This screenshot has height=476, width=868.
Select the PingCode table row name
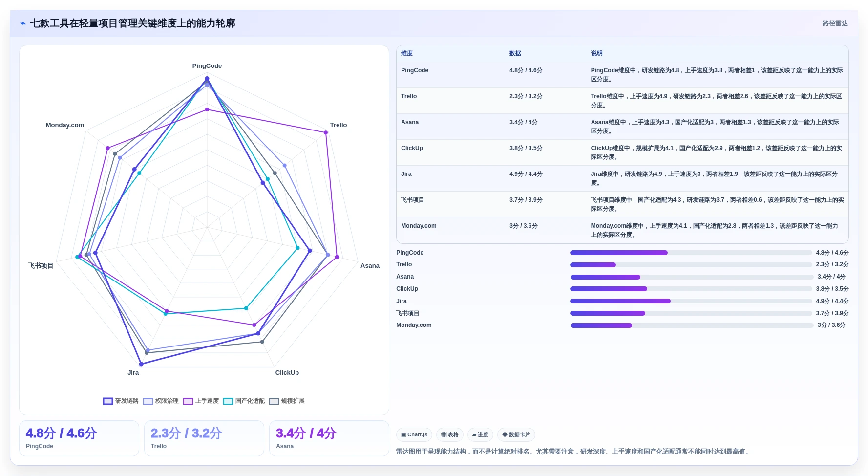tap(415, 70)
